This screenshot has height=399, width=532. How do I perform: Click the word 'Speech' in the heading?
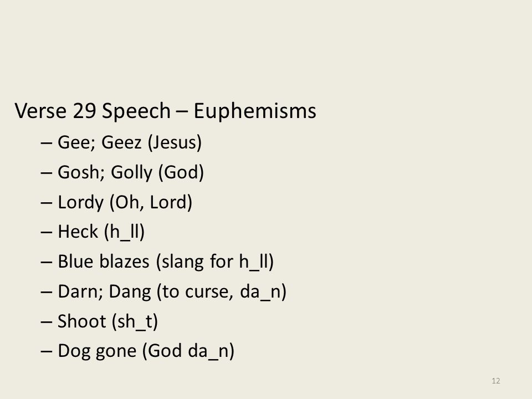pos(136,111)
